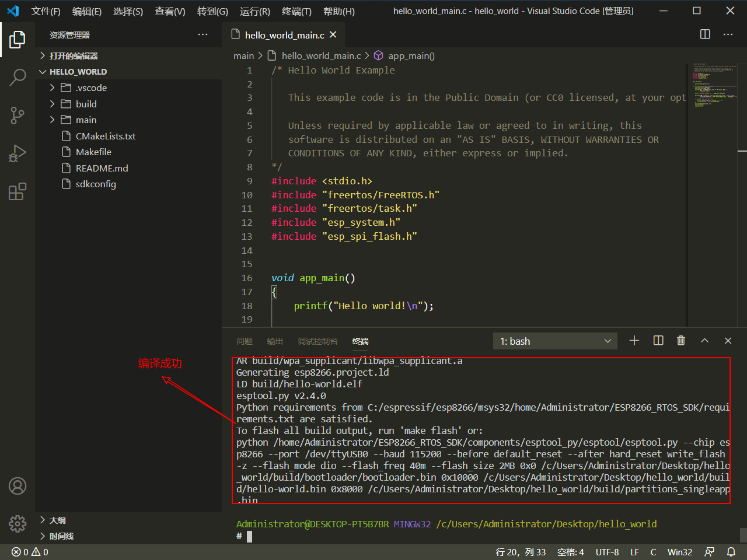Click the app_main symbol icon in breadcrumb

(378, 55)
